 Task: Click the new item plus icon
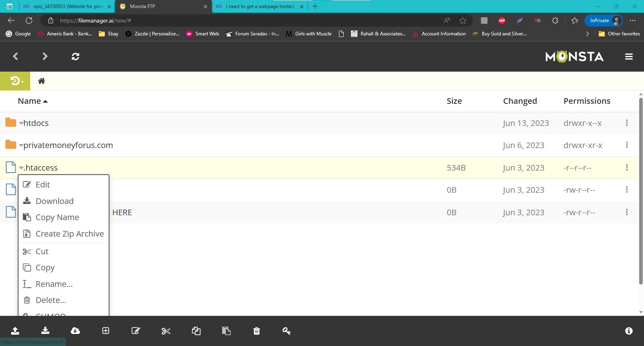[x=105, y=331]
